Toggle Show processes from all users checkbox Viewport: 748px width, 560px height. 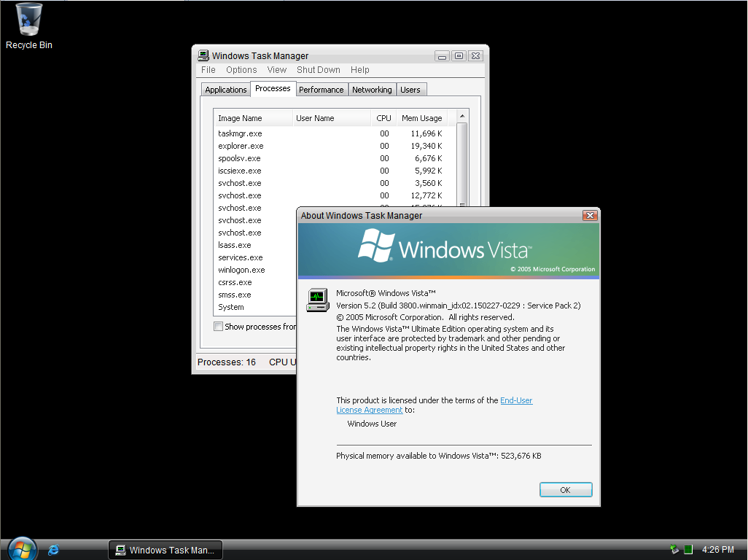pyautogui.click(x=219, y=326)
